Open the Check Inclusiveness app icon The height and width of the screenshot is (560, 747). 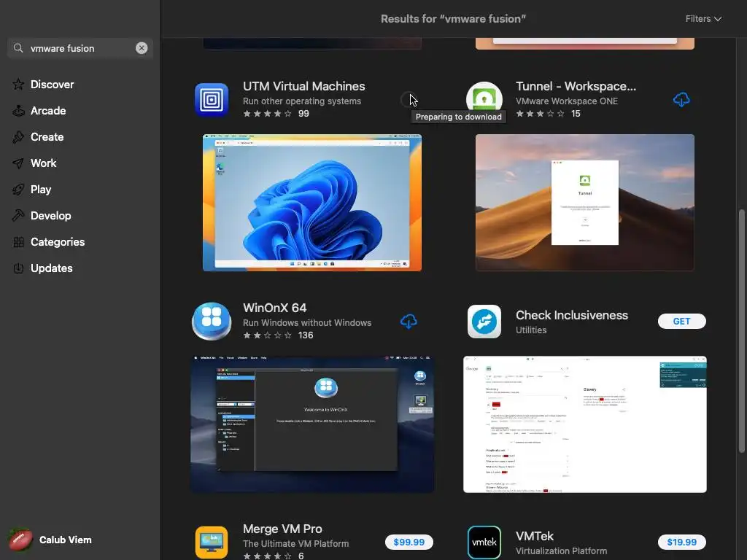(484, 322)
